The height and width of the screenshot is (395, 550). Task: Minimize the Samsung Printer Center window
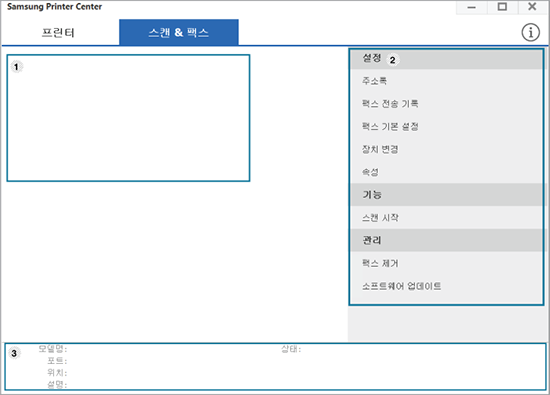(472, 7)
